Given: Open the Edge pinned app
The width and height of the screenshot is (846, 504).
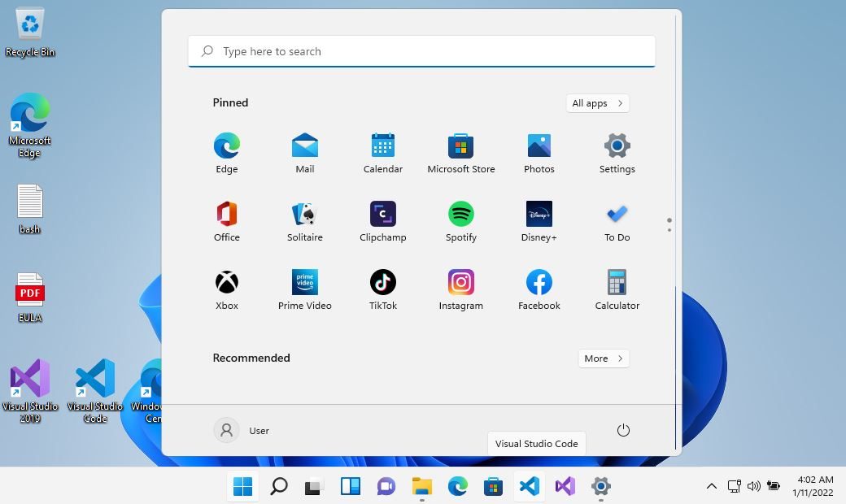Looking at the screenshot, I should tap(227, 153).
